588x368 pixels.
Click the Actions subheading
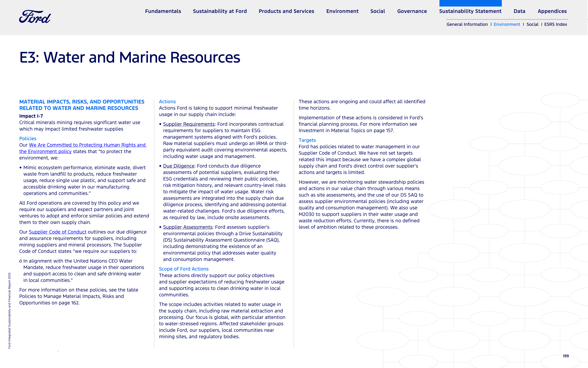[167, 101]
